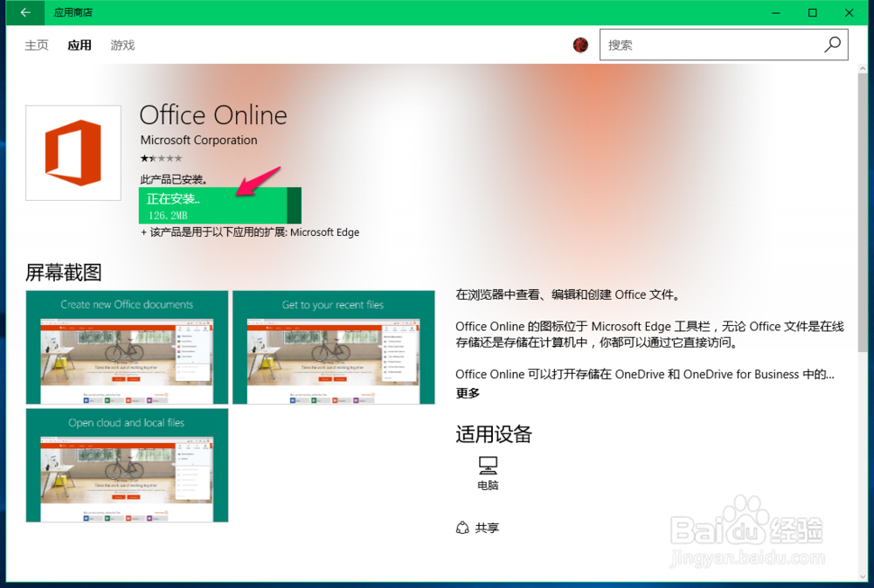The image size is (874, 588).
Task: Open 'Open cloud and local files' screenshot
Action: point(127,466)
